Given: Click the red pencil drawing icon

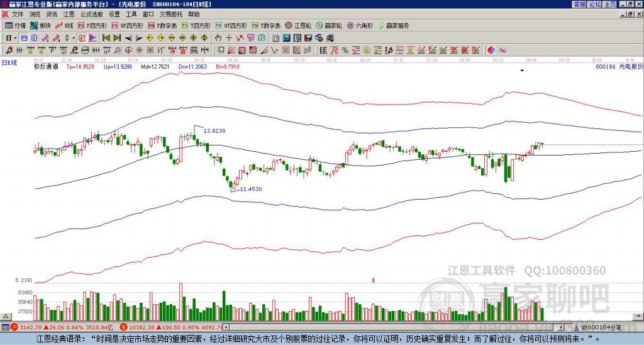Looking at the screenshot, I should click(x=9, y=50).
